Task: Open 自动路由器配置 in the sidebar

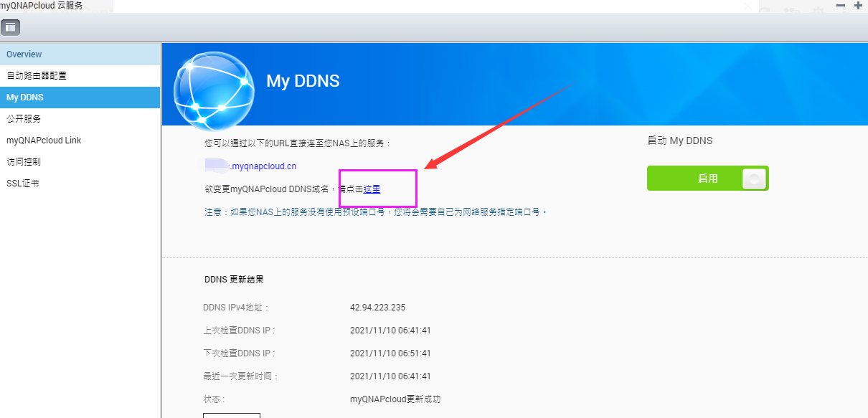Action: click(x=80, y=76)
